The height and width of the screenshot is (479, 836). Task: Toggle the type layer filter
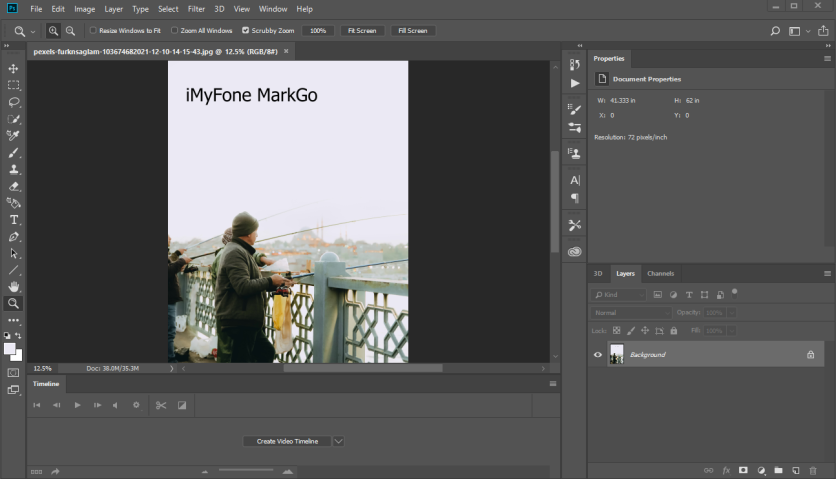coord(689,294)
